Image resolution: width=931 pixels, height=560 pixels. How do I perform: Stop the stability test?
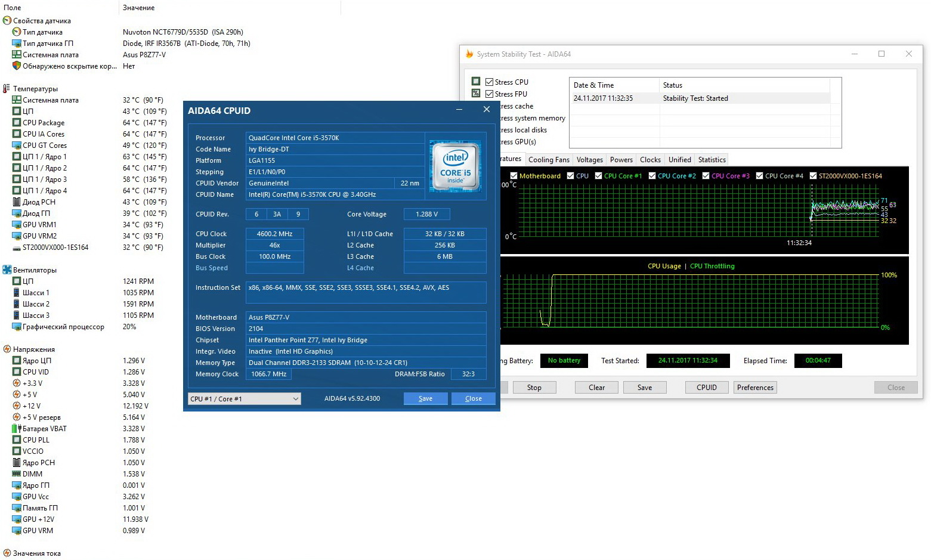point(534,387)
